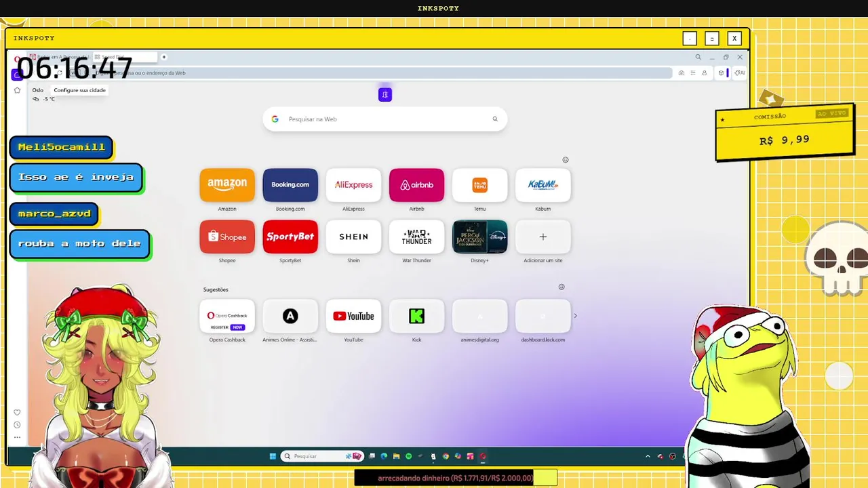868x488 pixels.
Task: Open the Shopee speed dial tile
Action: pos(227,237)
